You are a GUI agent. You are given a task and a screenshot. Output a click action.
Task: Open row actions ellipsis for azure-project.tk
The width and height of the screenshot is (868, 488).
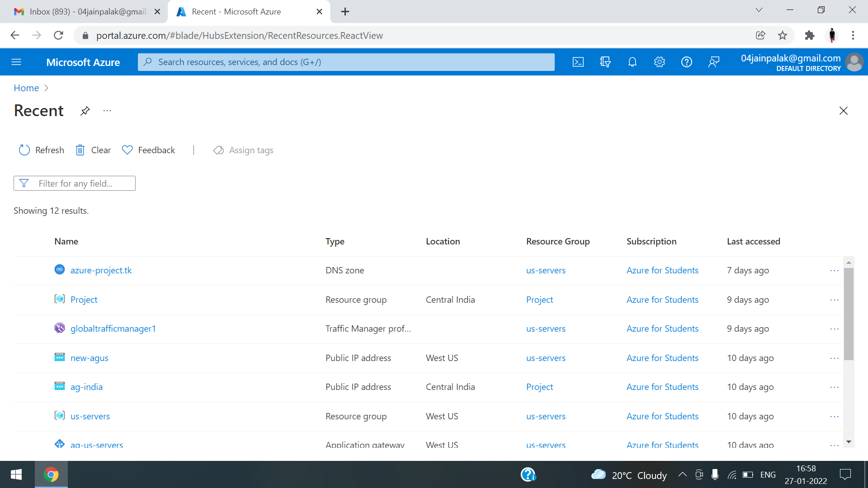click(835, 271)
